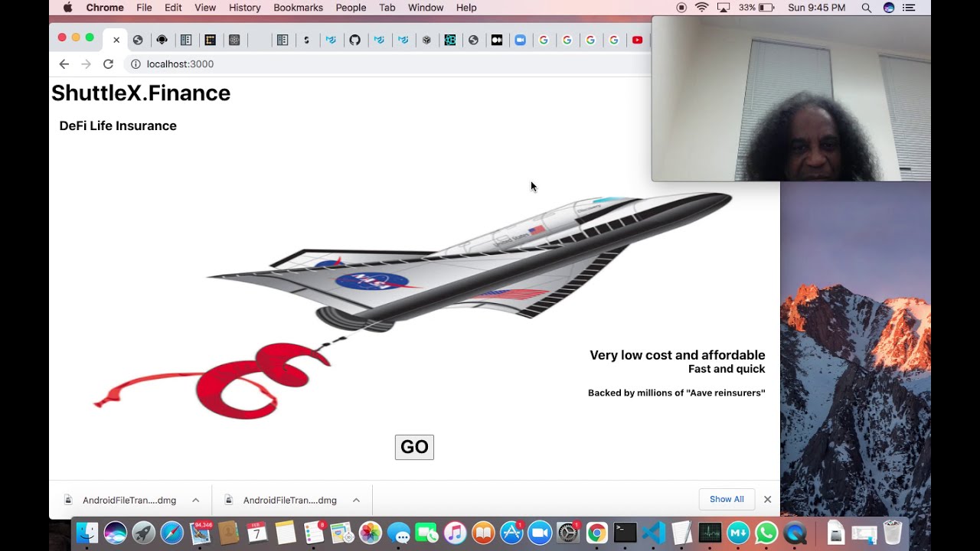
Task: View site information icon in address bar
Action: coord(136,64)
